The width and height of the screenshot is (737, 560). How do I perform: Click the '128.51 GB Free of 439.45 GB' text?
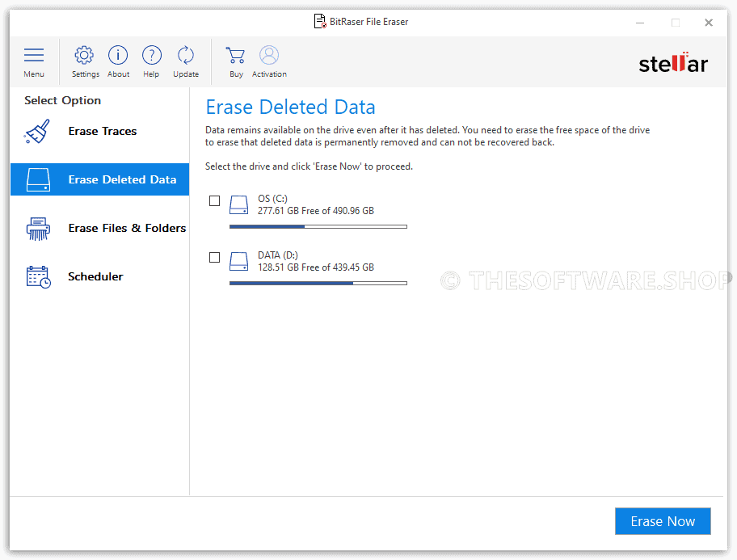(x=316, y=267)
